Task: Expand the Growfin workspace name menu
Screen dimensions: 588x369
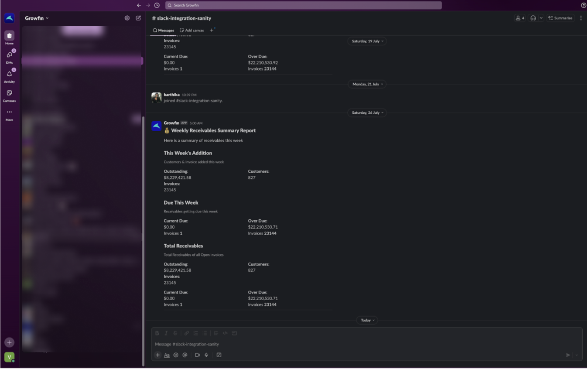Action: (x=37, y=18)
